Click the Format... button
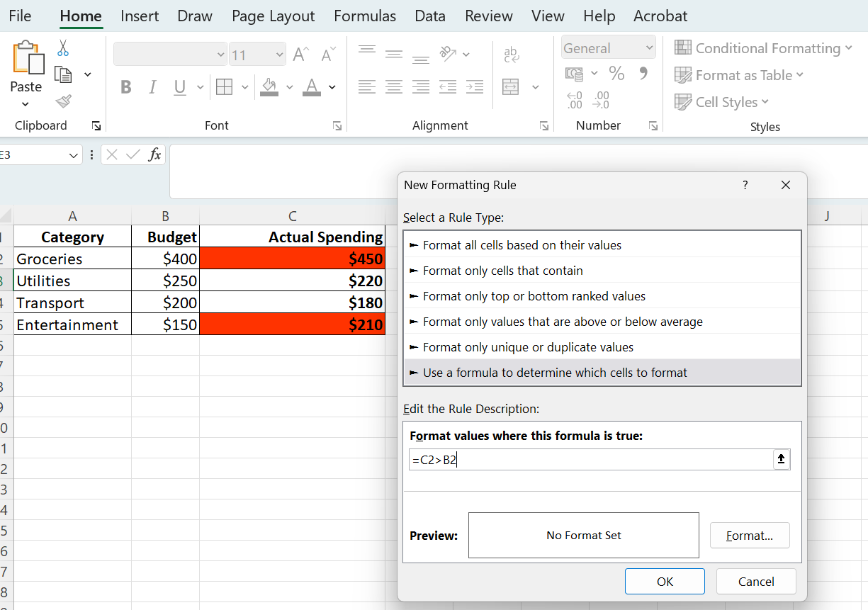The height and width of the screenshot is (610, 868). (750, 536)
